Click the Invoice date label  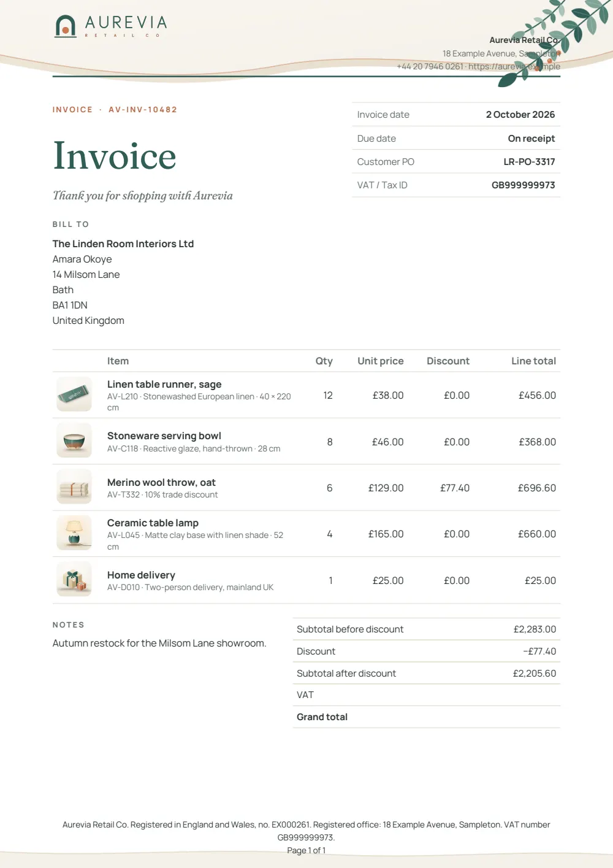point(383,115)
